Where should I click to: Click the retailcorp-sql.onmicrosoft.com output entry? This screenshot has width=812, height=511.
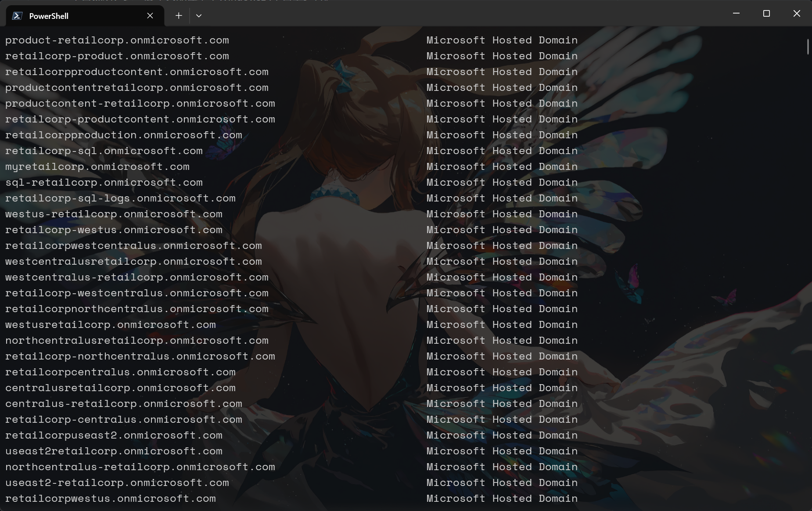pos(104,151)
